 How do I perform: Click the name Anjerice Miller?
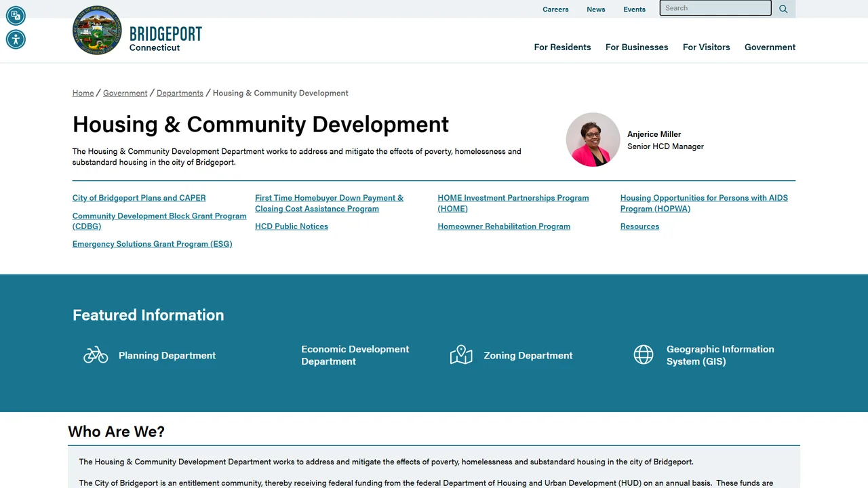click(654, 134)
